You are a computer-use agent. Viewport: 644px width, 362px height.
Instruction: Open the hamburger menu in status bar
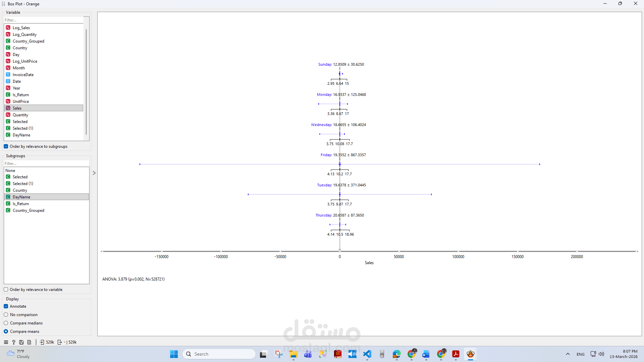pos(6,342)
